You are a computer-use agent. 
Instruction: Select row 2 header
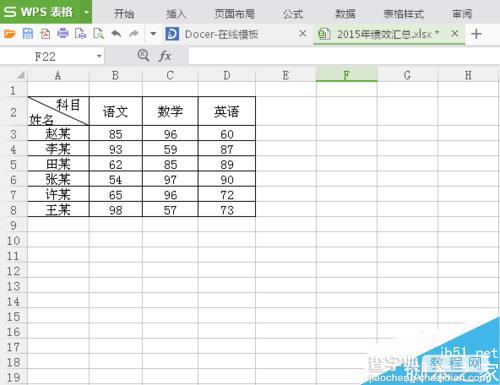click(13, 112)
